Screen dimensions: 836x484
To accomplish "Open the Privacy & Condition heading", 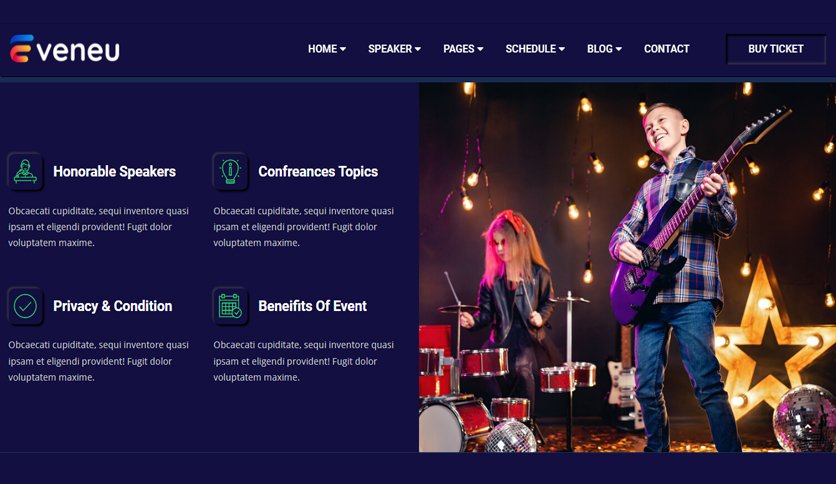I will pyautogui.click(x=112, y=306).
